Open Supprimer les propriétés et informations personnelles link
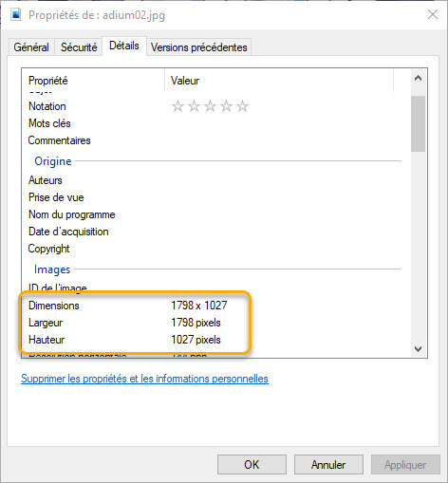 [144, 379]
